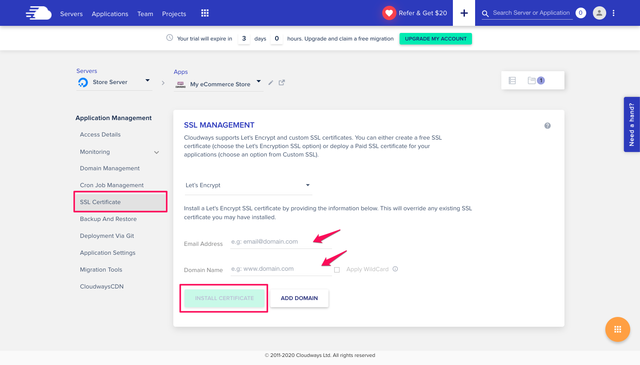Open the Projects menu
Viewport: 640px width, 365px height.
[174, 14]
